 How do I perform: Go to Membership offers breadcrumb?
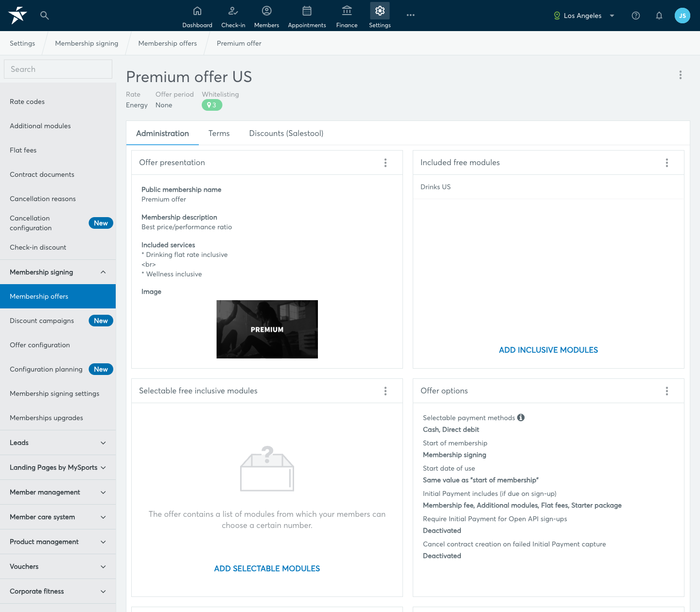click(168, 43)
